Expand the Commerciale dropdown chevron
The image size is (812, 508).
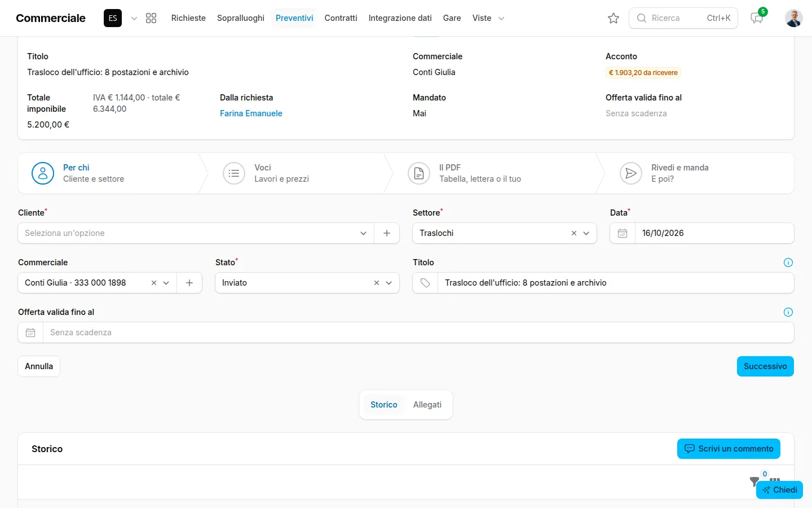point(166,283)
